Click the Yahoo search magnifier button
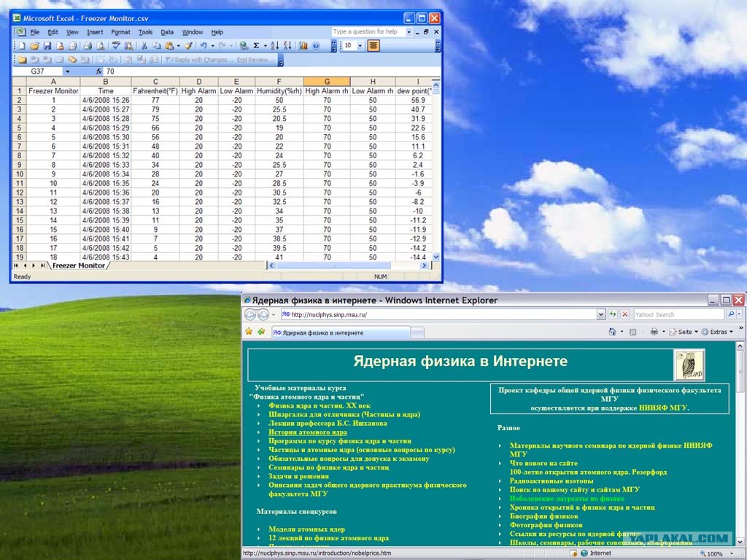Screen dimensions: 747x560 pos(731,314)
